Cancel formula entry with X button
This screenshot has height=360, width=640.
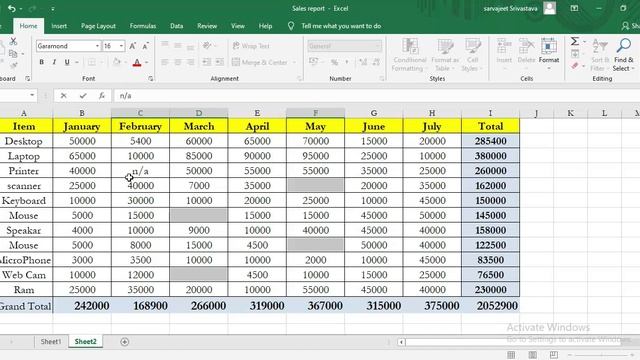point(63,96)
